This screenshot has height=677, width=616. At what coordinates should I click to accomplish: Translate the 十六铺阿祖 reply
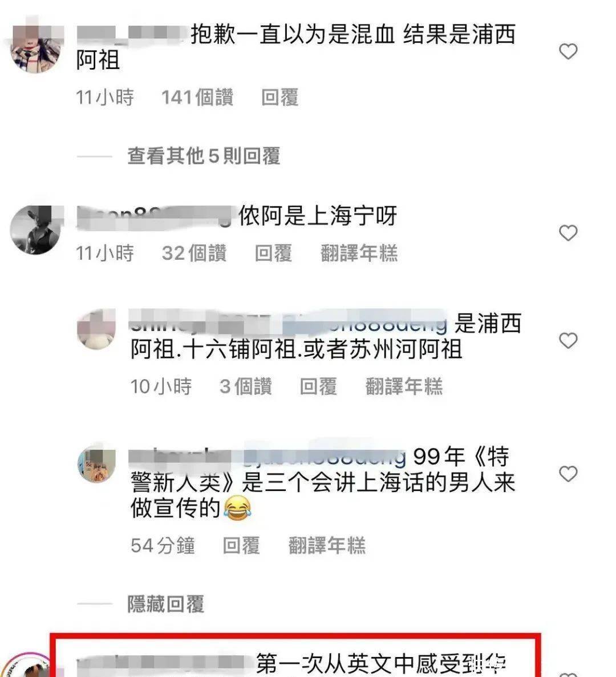pyautogui.click(x=404, y=386)
